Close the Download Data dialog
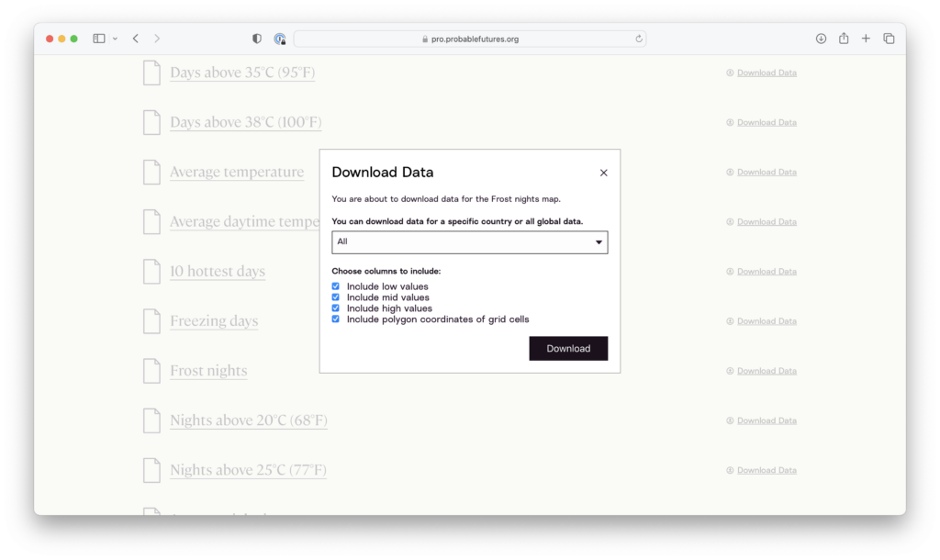940x560 pixels. pyautogui.click(x=603, y=172)
